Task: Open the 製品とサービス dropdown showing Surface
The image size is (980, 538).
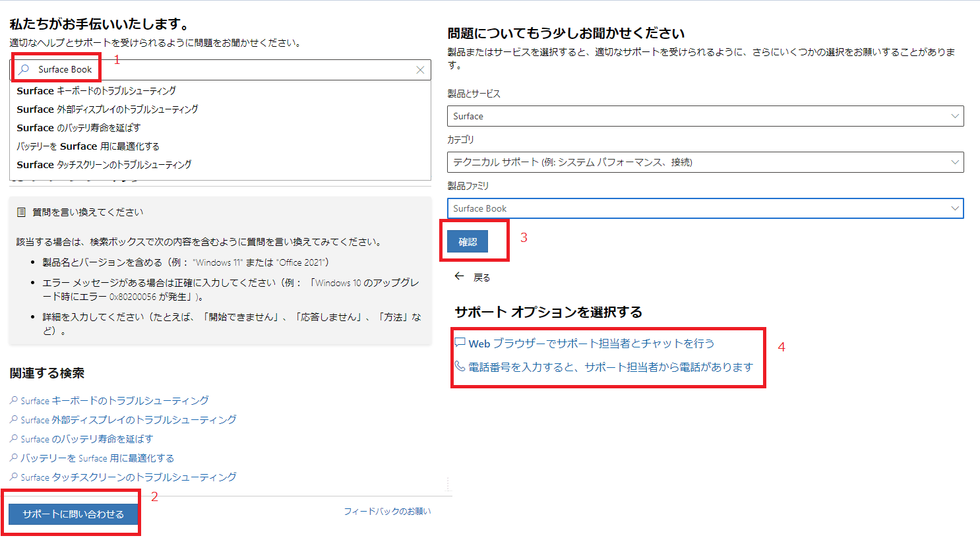Action: [706, 116]
